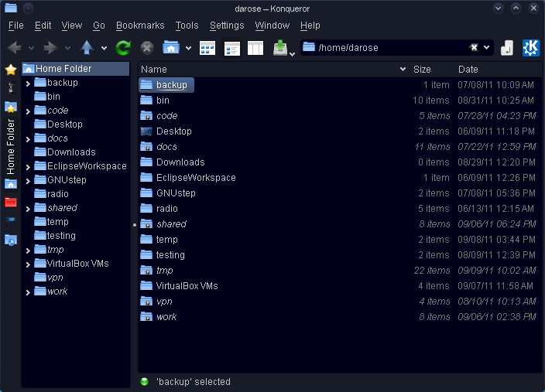Expand the backup folder in tree
This screenshot has width=545, height=392.
coord(28,84)
